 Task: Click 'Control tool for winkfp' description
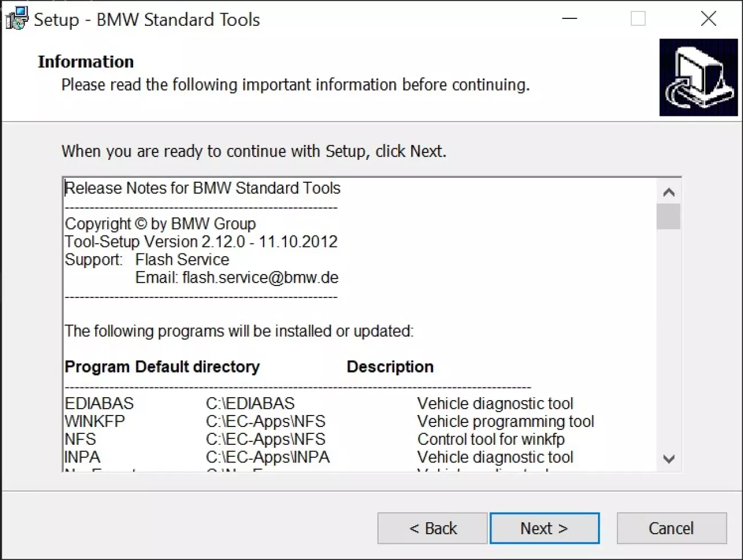pyautogui.click(x=491, y=439)
